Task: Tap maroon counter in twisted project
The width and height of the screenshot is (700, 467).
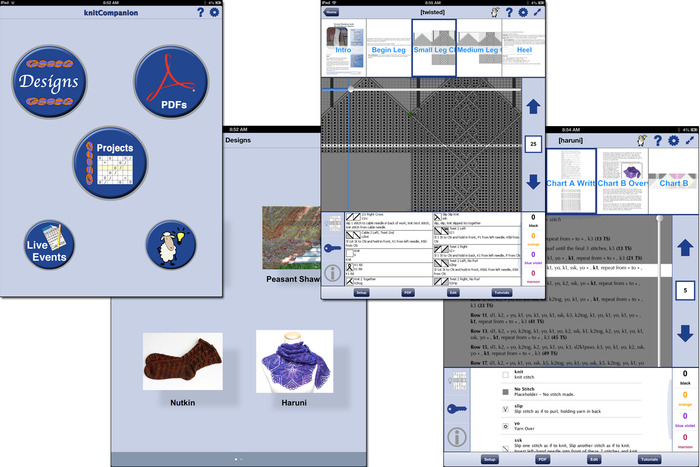Action: point(533,276)
